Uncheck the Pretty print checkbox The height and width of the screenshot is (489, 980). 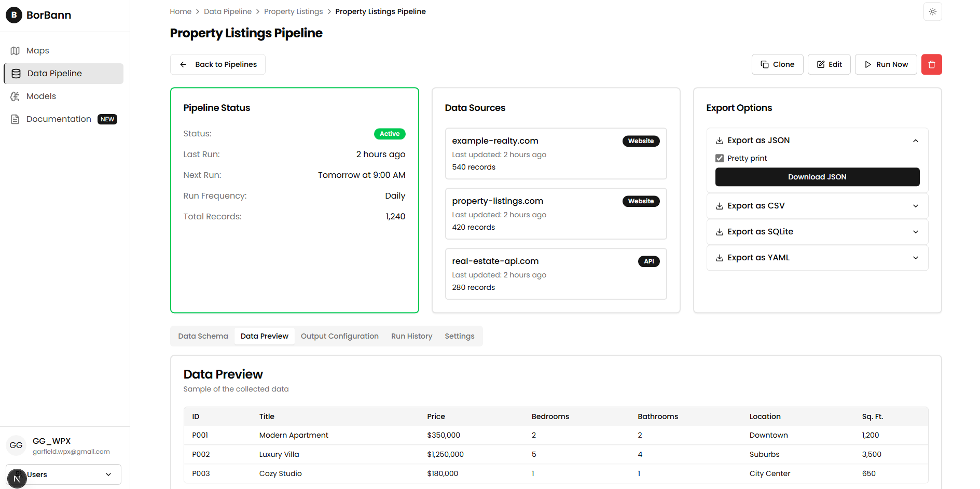point(720,158)
